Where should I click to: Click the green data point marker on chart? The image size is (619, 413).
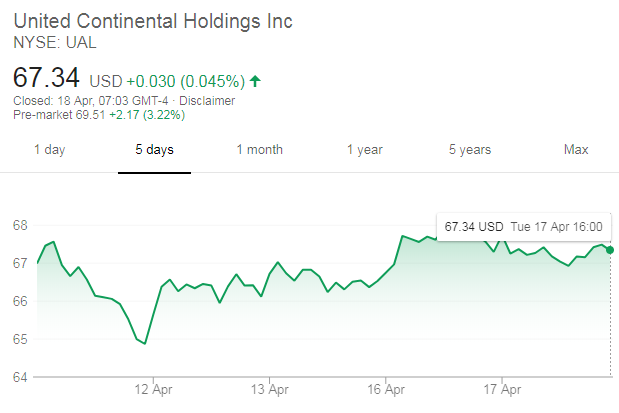point(610,249)
